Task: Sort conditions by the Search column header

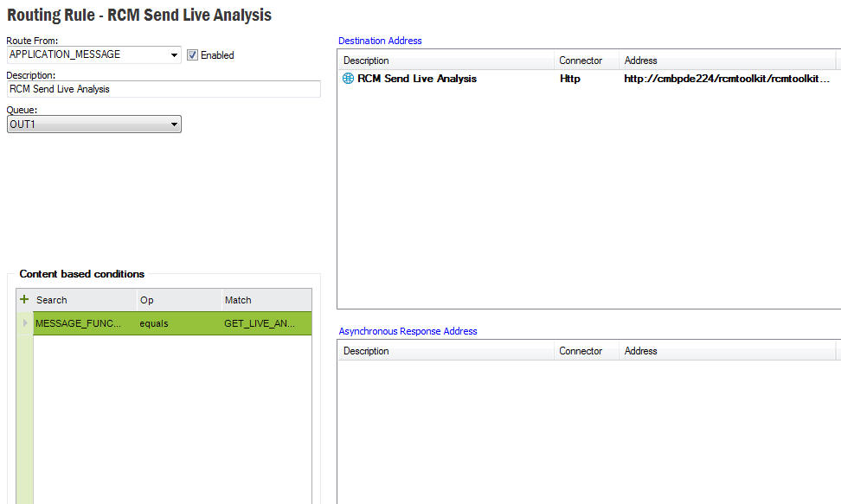Action: (83, 300)
